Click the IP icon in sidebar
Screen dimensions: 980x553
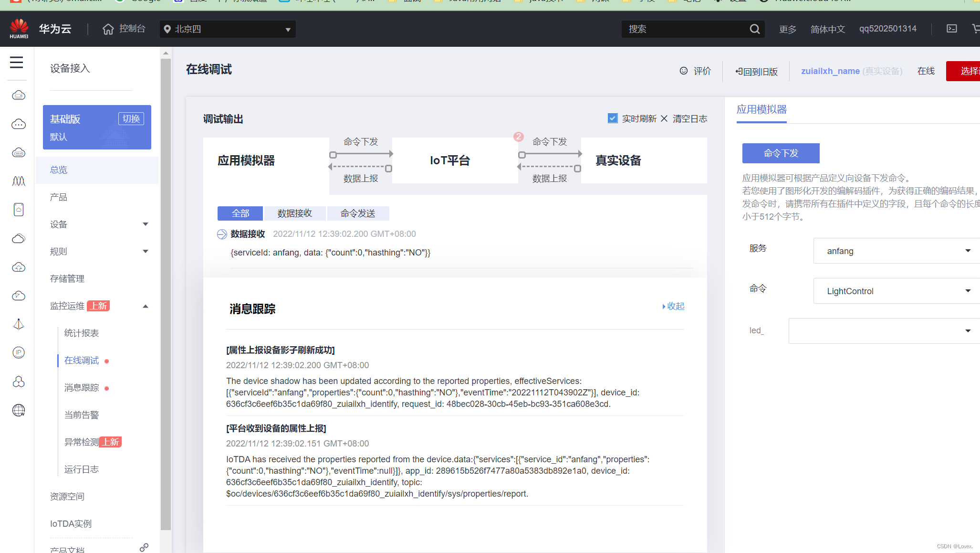[x=19, y=352]
